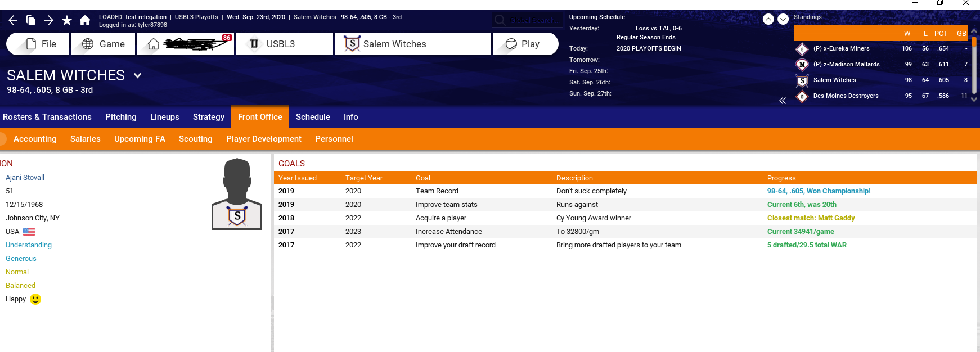Viewport: 980px width, 352px height.
Task: Open the File menu
Action: (38, 44)
